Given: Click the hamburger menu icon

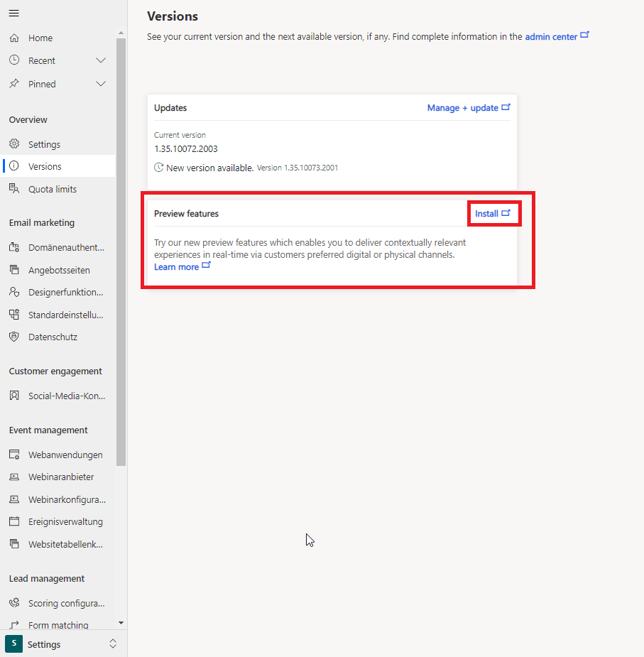Looking at the screenshot, I should (x=13, y=13).
